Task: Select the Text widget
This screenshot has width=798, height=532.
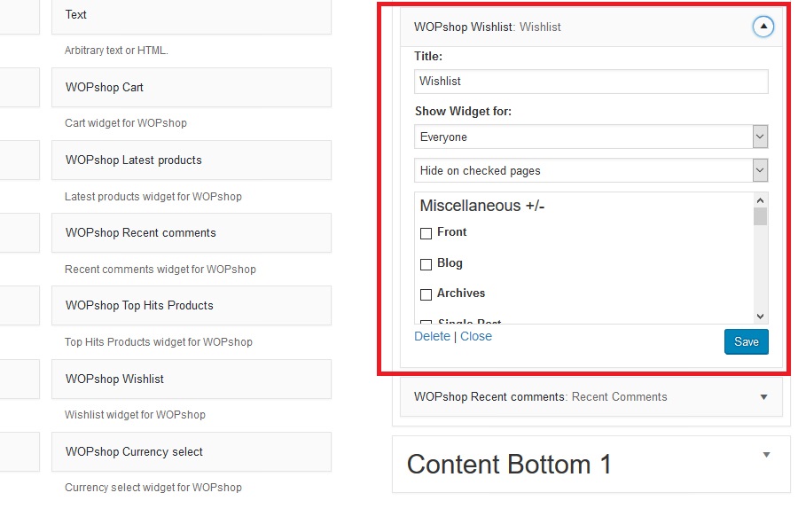Action: [x=192, y=15]
